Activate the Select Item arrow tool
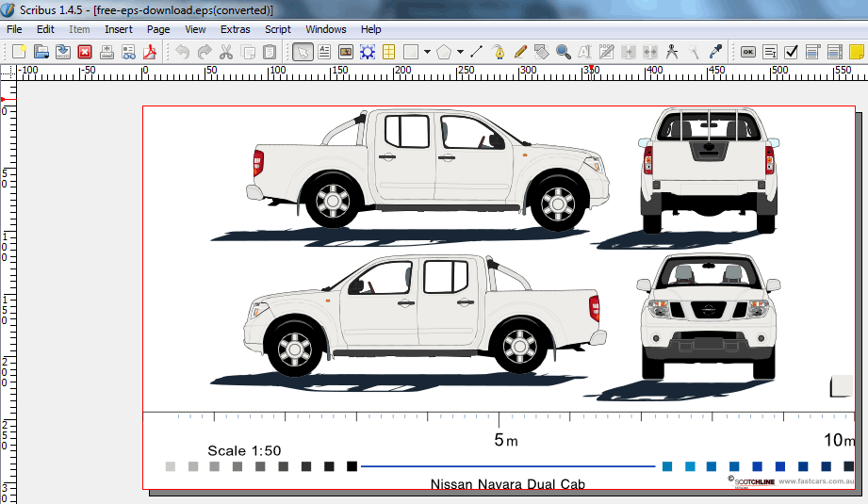The image size is (868, 504). pyautogui.click(x=303, y=52)
